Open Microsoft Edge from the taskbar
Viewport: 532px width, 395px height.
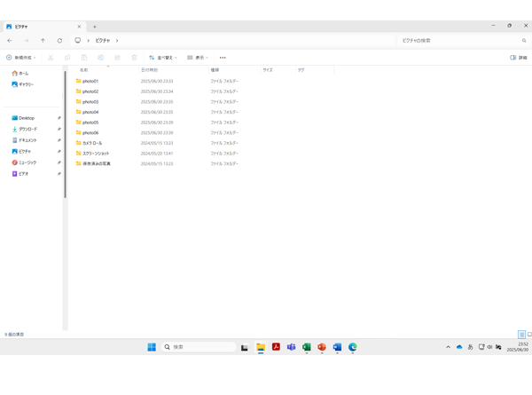(353, 347)
